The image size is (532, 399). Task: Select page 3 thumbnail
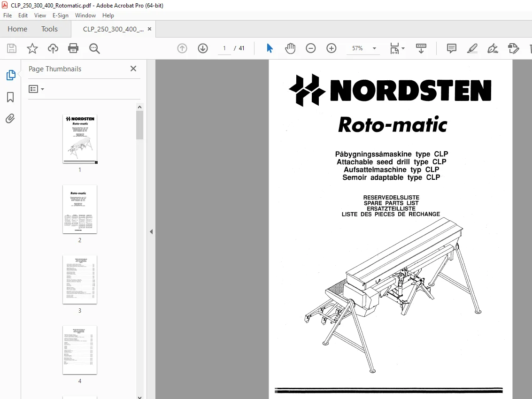(x=80, y=280)
